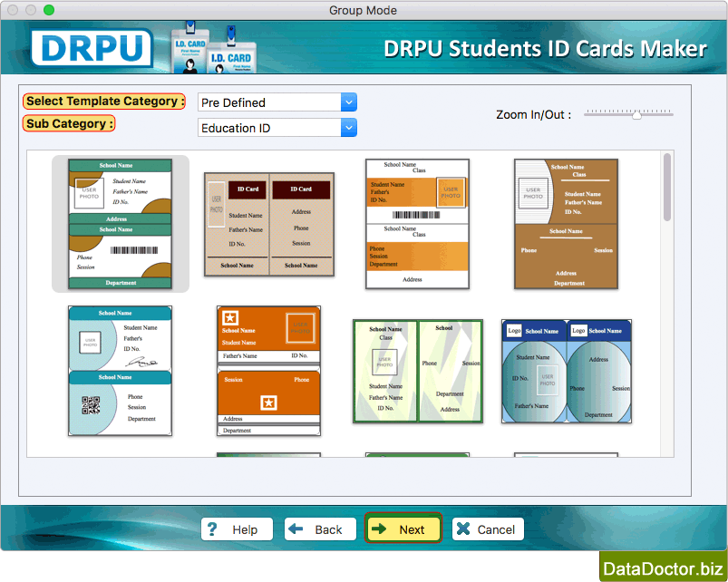The height and width of the screenshot is (582, 728).
Task: Cancel the template wizard
Action: coord(488,529)
